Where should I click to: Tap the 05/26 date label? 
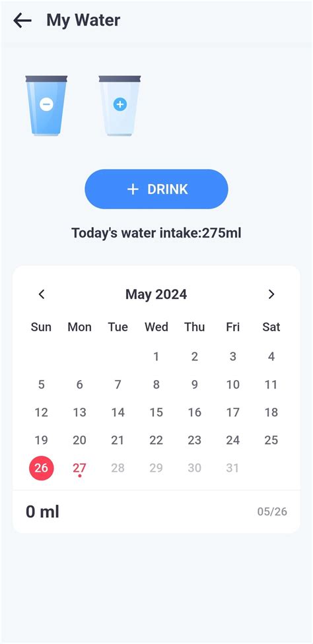[x=272, y=512]
